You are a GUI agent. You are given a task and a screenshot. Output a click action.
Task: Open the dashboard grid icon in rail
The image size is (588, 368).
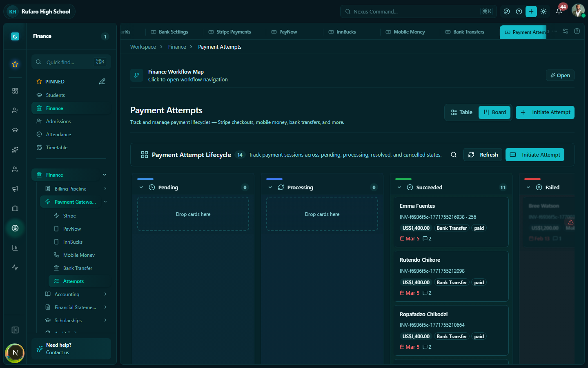pos(15,91)
